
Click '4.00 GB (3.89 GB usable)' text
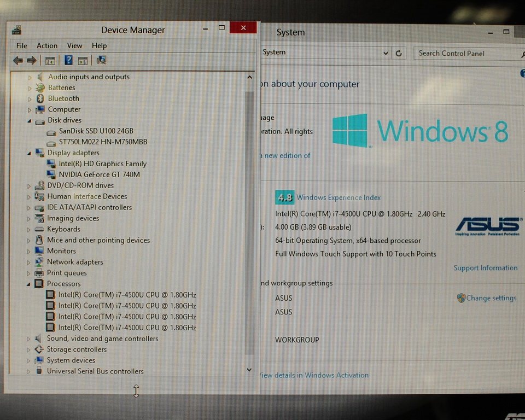[x=313, y=227]
